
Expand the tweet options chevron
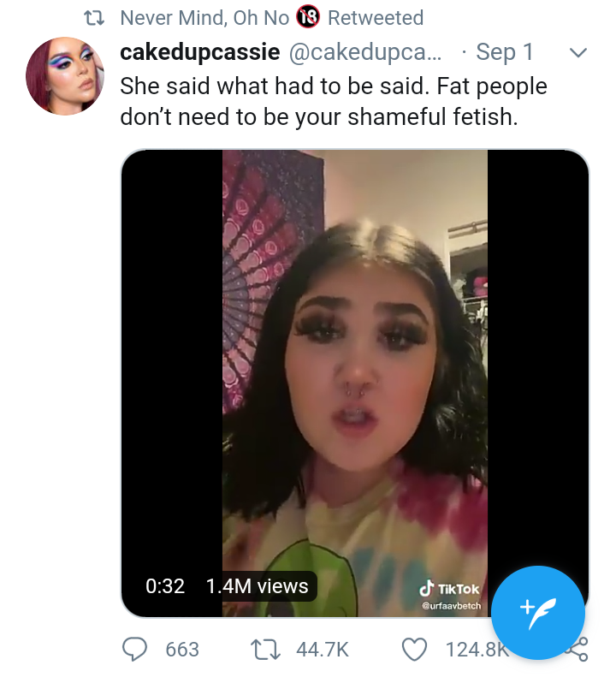click(x=578, y=53)
